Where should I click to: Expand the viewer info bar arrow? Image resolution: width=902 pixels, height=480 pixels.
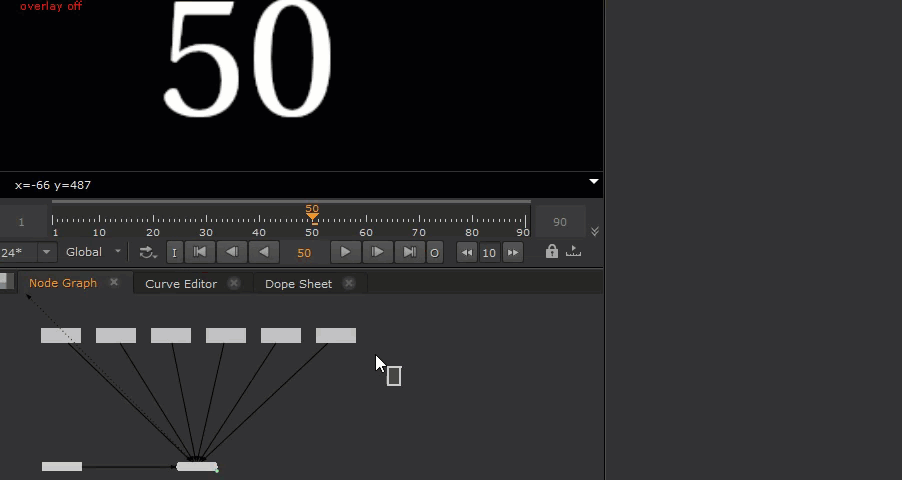(x=593, y=182)
